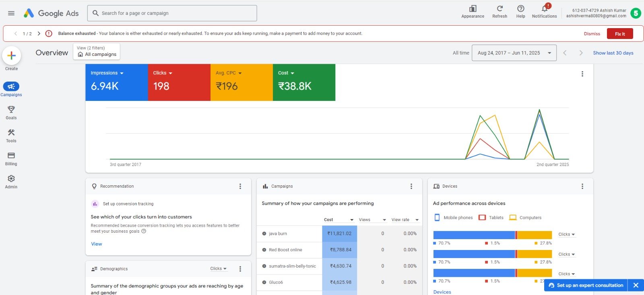Toggle the Tablets legend item
Screen dimensions: 644x295
click(491, 217)
